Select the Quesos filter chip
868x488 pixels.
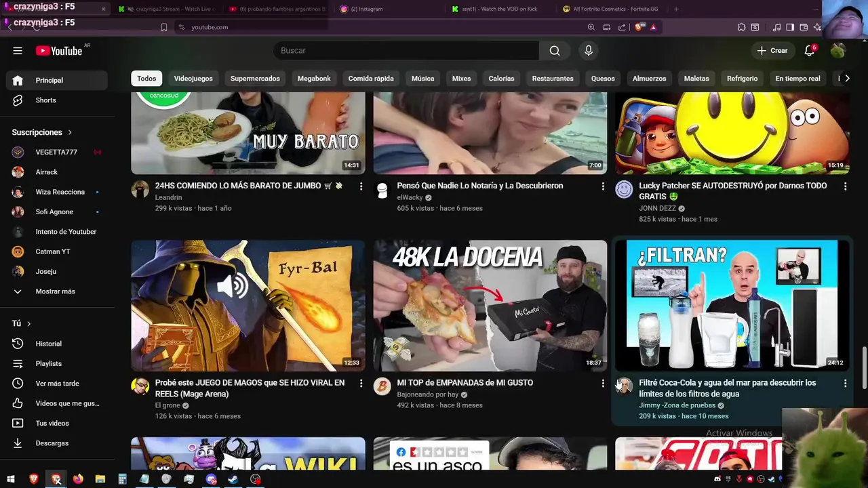tap(603, 79)
